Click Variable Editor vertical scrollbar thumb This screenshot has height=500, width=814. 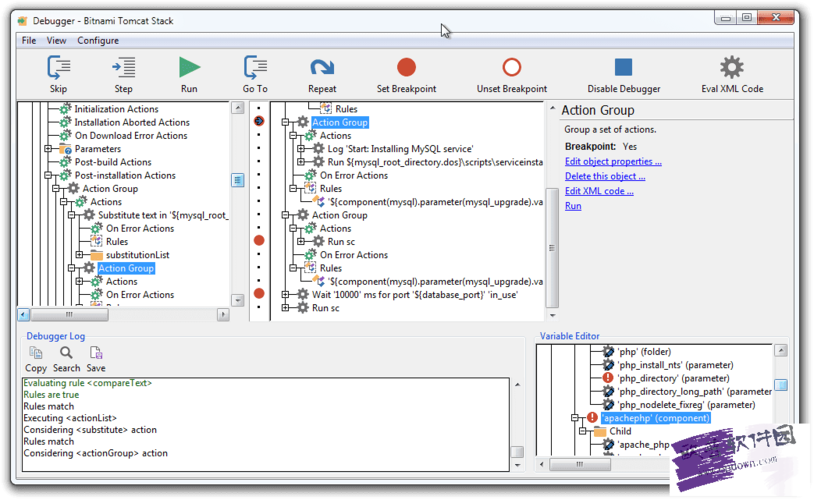[x=780, y=385]
